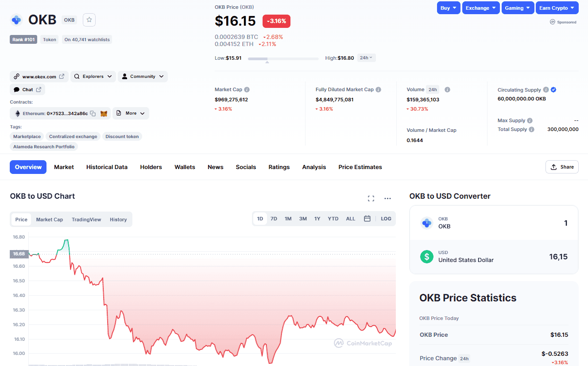Select 1M chart range
The image size is (588, 366).
coord(288,219)
